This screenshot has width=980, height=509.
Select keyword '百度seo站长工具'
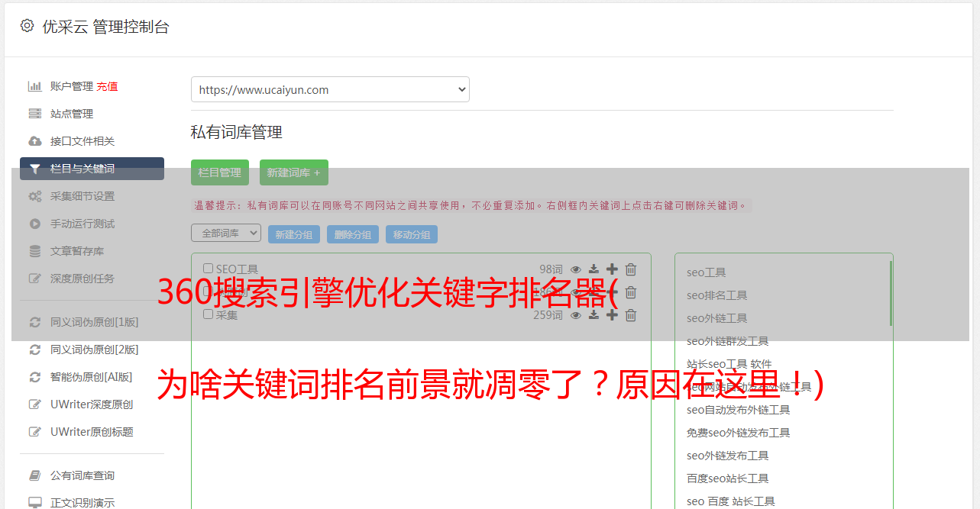(727, 478)
